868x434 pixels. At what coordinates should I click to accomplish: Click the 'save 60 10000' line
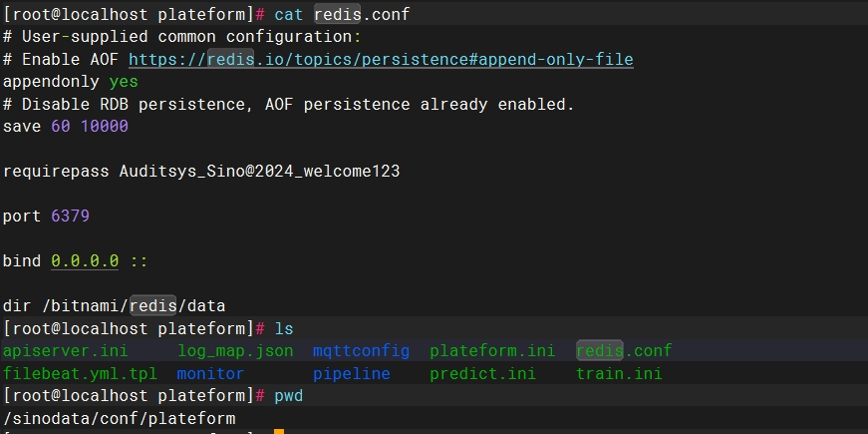66,127
